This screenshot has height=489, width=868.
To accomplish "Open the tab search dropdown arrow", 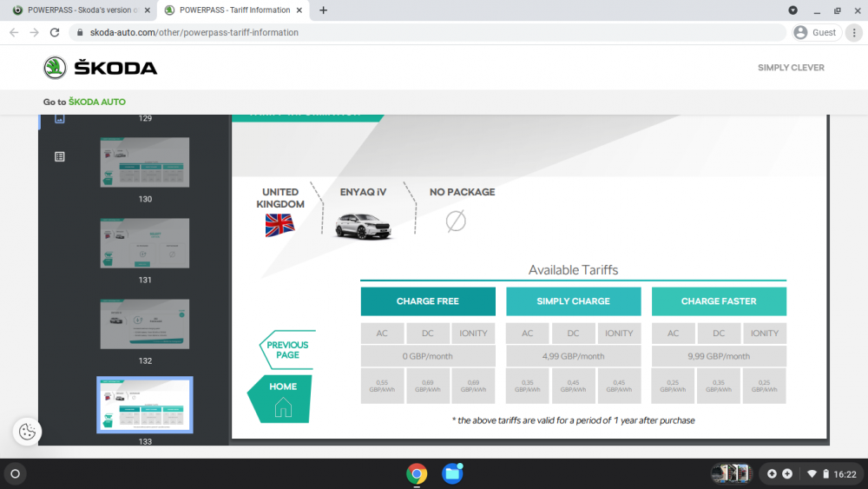I will pos(792,10).
